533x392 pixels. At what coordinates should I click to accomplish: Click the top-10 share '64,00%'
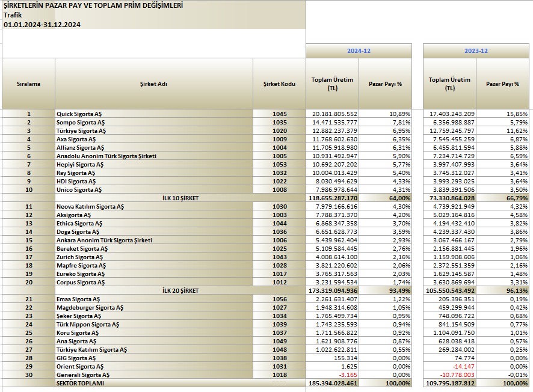click(385, 198)
